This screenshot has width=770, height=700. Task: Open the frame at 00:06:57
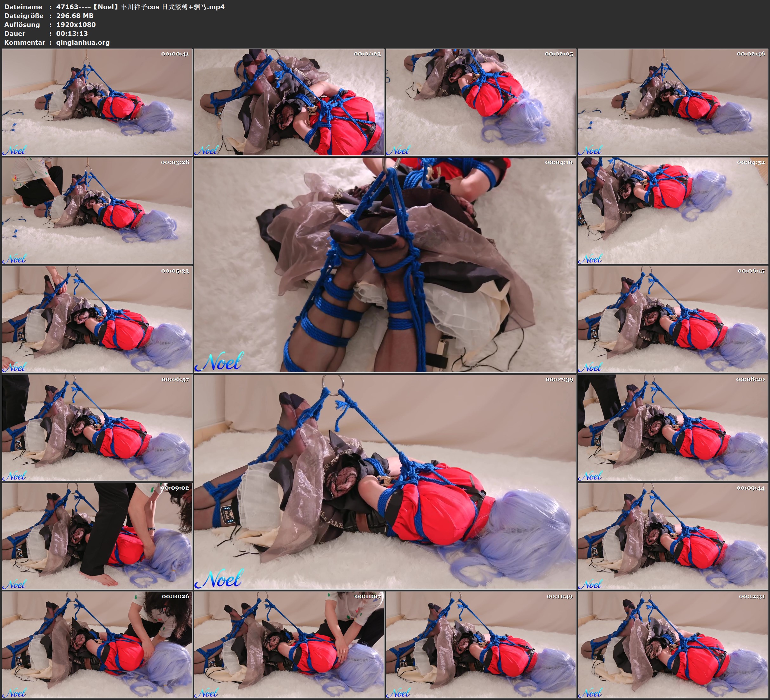pos(97,427)
